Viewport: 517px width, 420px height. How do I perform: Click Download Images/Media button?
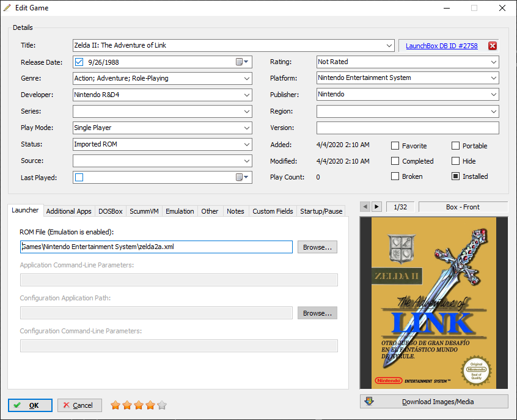pos(434,402)
